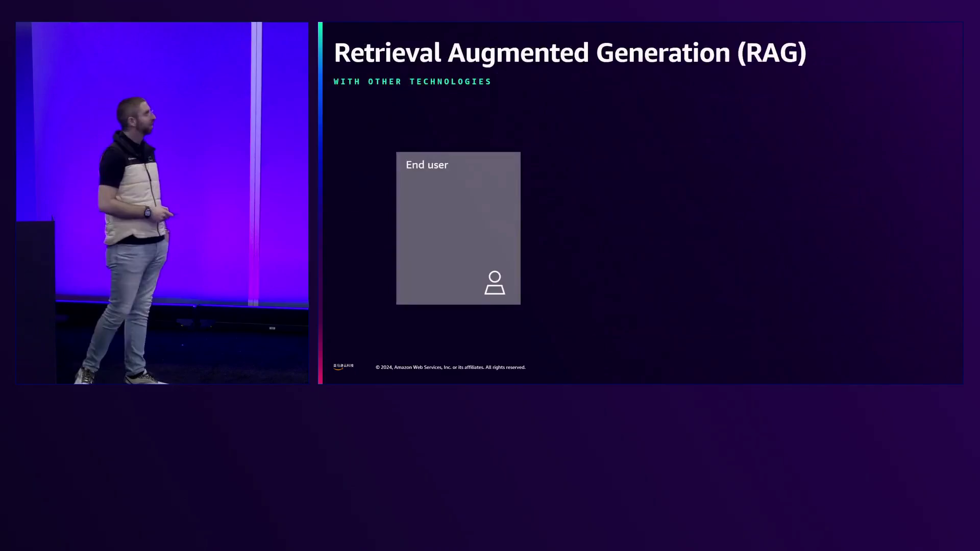Click the word "Retrieval" in the title
The height and width of the screenshot is (551, 980).
387,53
